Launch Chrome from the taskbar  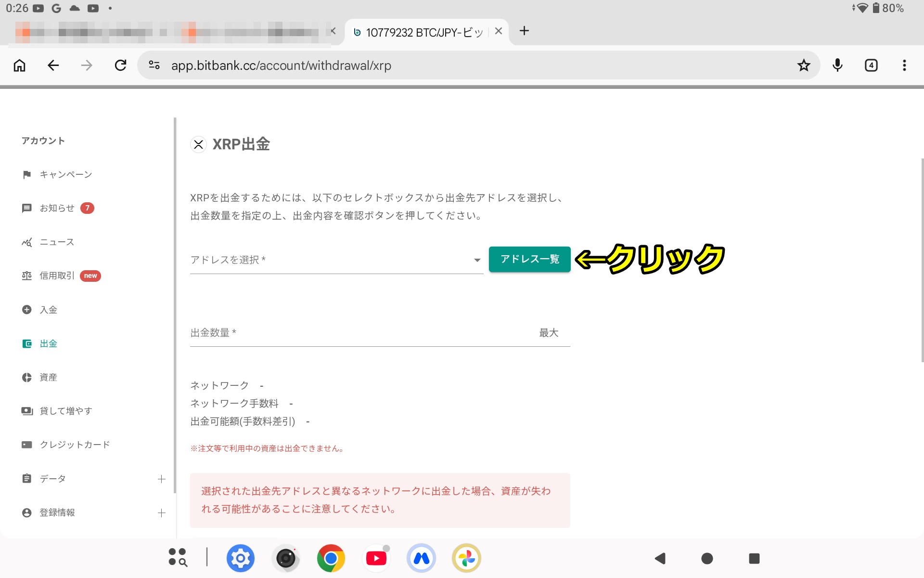click(x=331, y=558)
